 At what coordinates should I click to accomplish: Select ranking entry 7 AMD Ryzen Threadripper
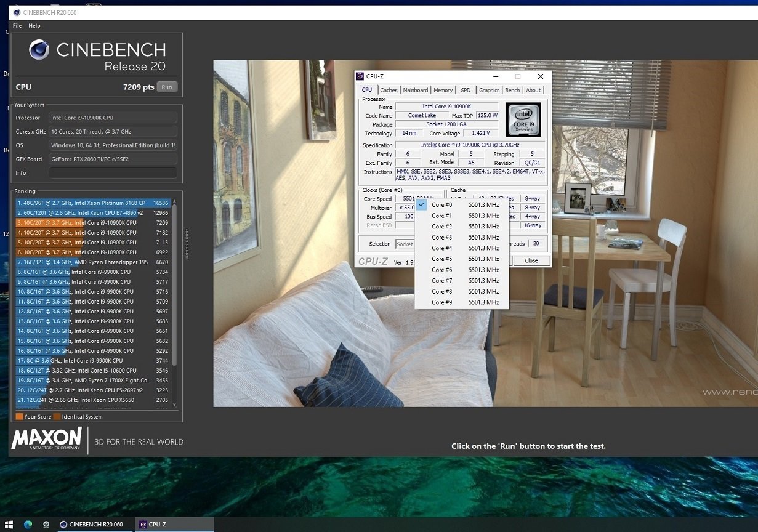(92, 262)
